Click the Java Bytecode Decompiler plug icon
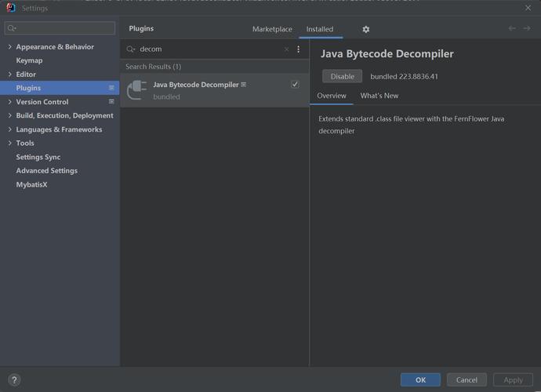The height and width of the screenshot is (392, 541). 137,90
